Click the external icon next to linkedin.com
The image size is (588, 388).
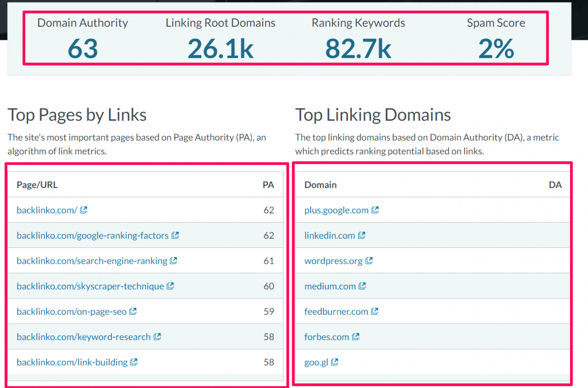click(x=362, y=235)
